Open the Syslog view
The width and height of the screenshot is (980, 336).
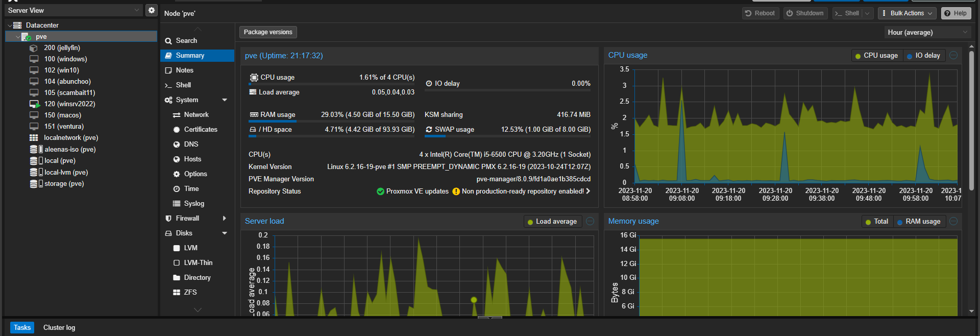pyautogui.click(x=193, y=204)
